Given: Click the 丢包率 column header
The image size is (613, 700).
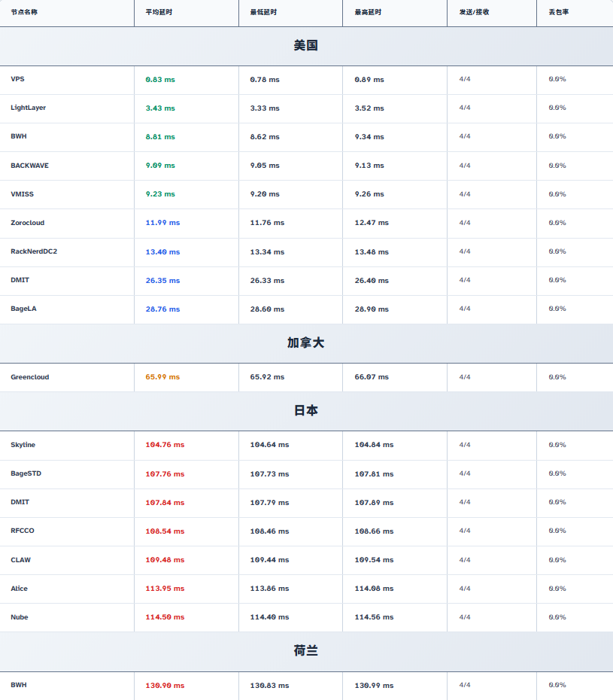Looking at the screenshot, I should pos(559,12).
